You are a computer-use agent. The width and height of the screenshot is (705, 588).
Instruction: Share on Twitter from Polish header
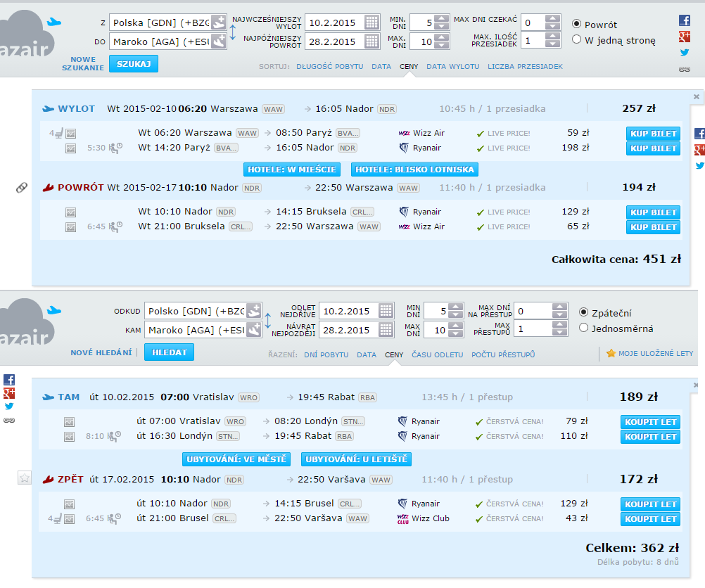tap(685, 52)
